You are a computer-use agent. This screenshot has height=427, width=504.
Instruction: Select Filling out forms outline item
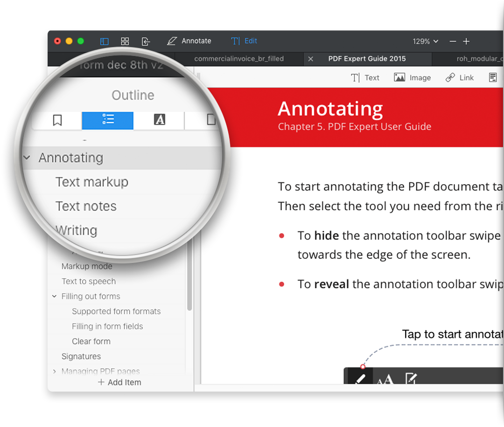click(91, 296)
